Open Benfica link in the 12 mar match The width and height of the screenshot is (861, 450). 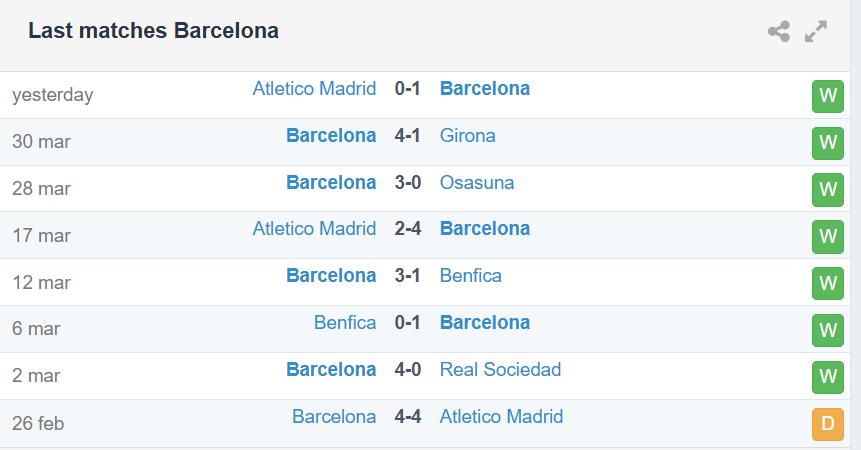coord(471,275)
